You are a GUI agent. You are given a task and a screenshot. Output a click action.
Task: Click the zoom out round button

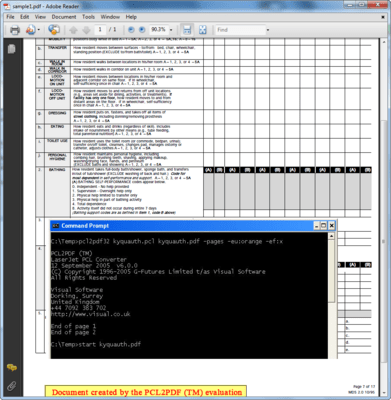click(x=131, y=30)
